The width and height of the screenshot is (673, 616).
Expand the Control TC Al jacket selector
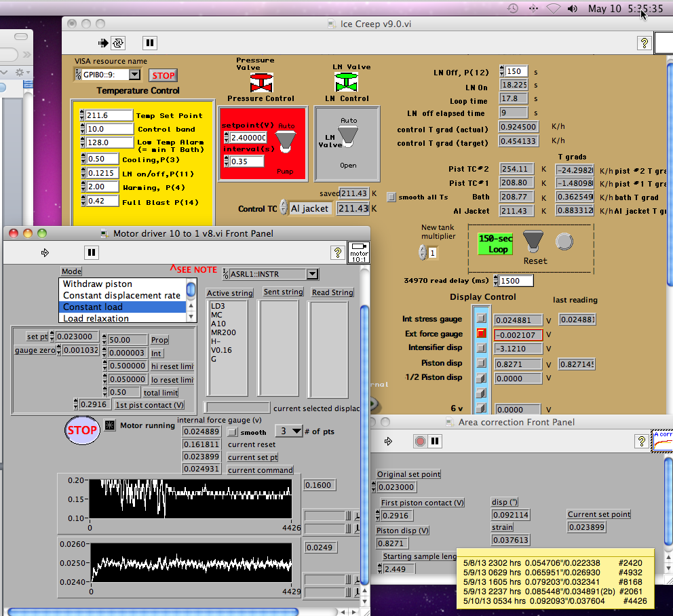click(x=311, y=208)
